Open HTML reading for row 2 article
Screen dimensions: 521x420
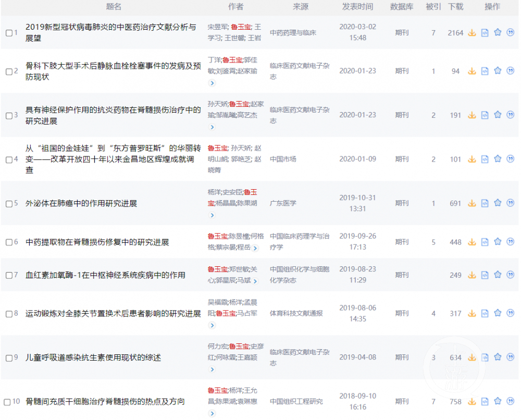pyautogui.click(x=485, y=71)
